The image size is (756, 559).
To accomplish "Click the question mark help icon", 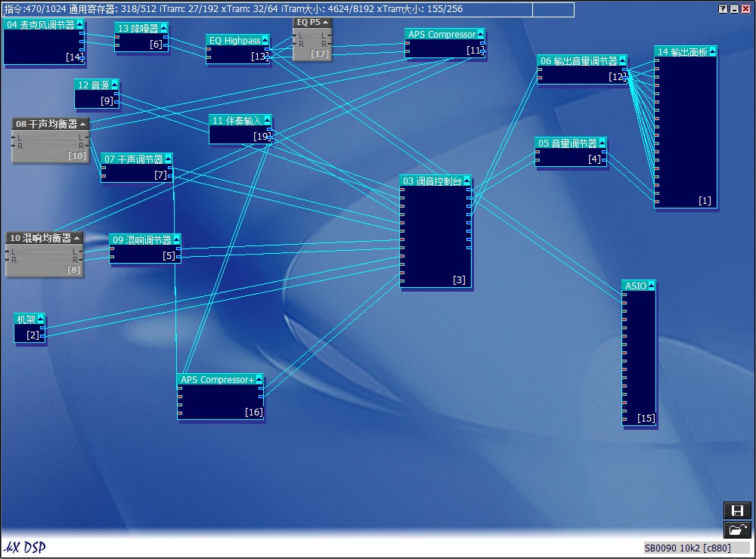I will pos(723,8).
